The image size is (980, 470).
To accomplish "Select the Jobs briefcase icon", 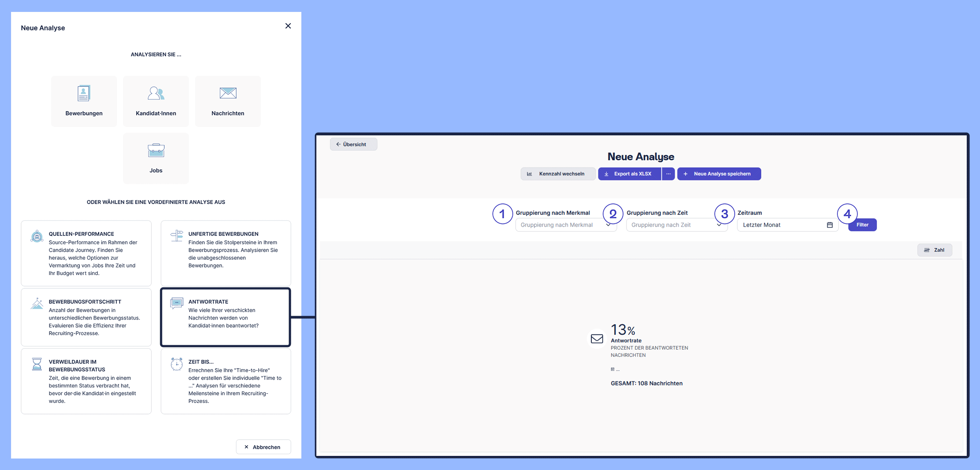I will click(156, 150).
